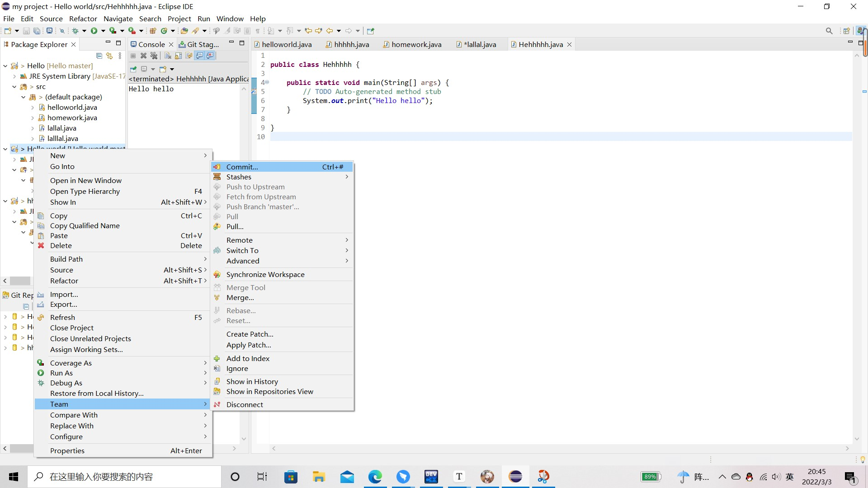Open Package Explorer view menu dots
Screen dimensions: 868x488
click(120, 56)
